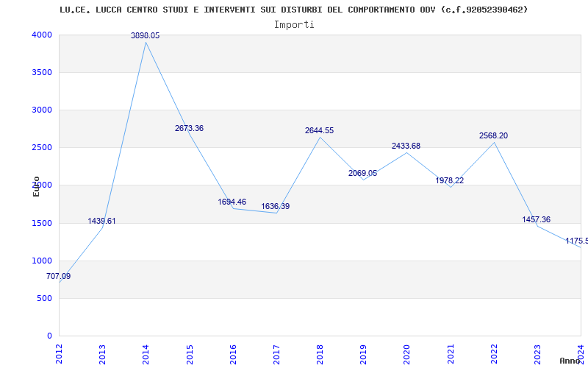The height and width of the screenshot is (368, 588).
Task: Click the 1636.39 value label
Action: point(275,207)
